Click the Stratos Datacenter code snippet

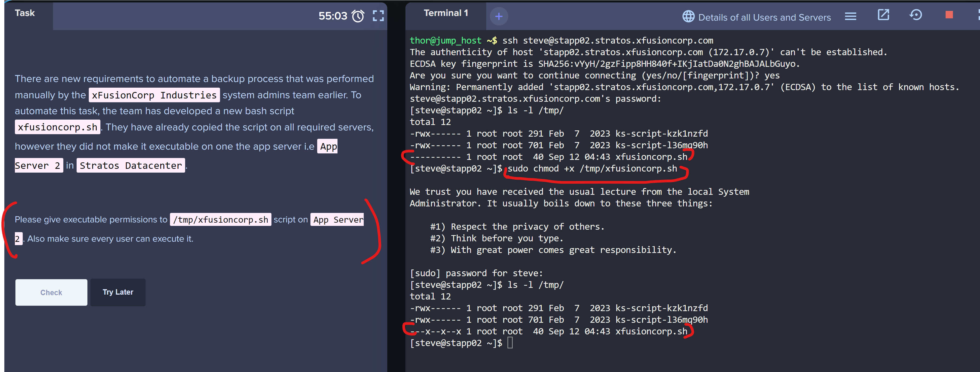[130, 166]
